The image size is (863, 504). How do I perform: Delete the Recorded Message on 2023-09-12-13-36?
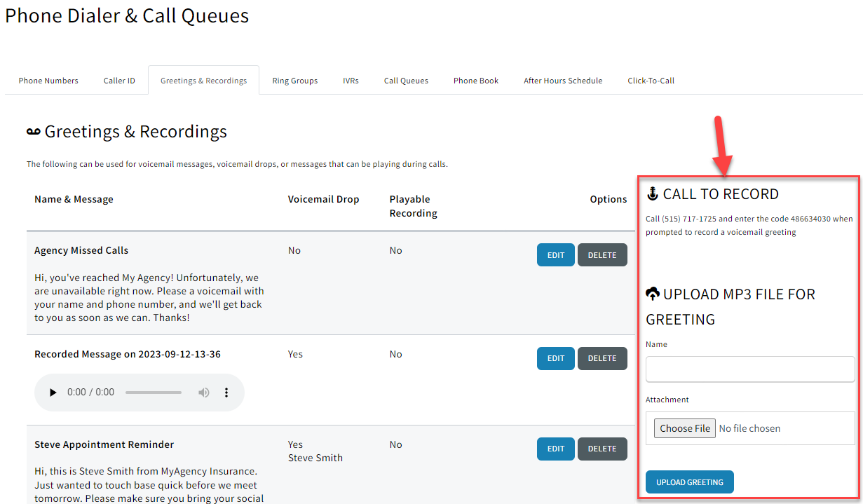tap(602, 358)
